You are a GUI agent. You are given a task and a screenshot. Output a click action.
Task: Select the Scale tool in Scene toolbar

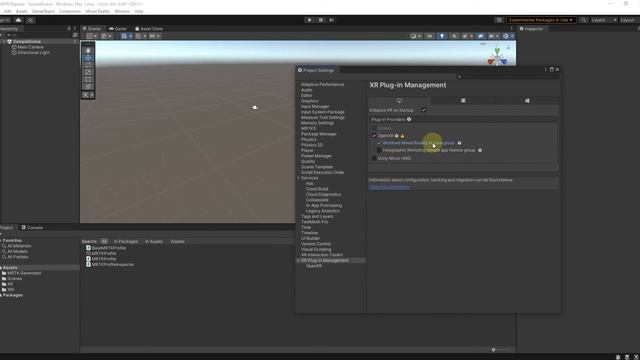coord(88,72)
